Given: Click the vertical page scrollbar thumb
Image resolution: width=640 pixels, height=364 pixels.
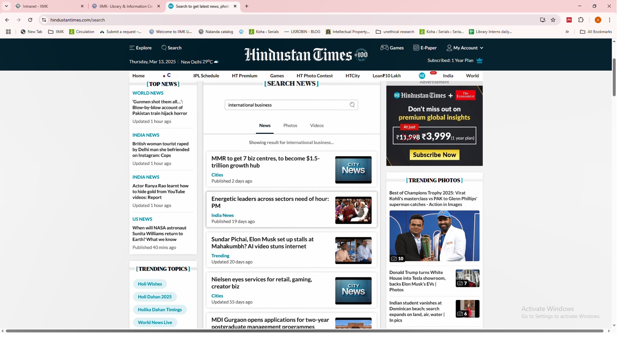Looking at the screenshot, I should [614, 77].
